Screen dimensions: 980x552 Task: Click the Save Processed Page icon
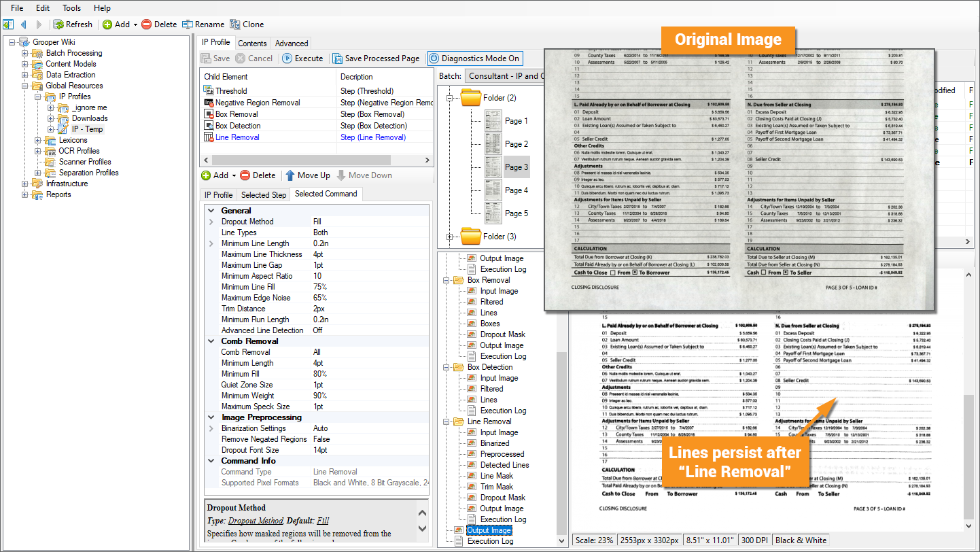(337, 58)
